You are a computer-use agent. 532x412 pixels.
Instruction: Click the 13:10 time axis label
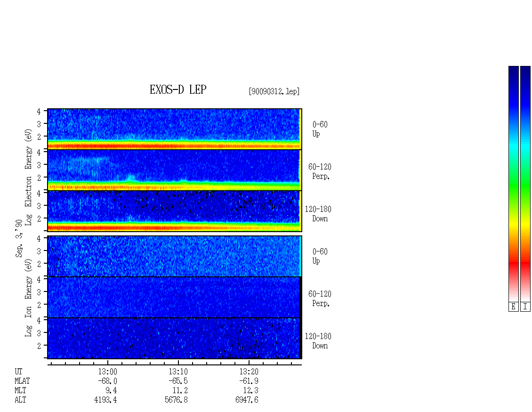tap(178, 372)
